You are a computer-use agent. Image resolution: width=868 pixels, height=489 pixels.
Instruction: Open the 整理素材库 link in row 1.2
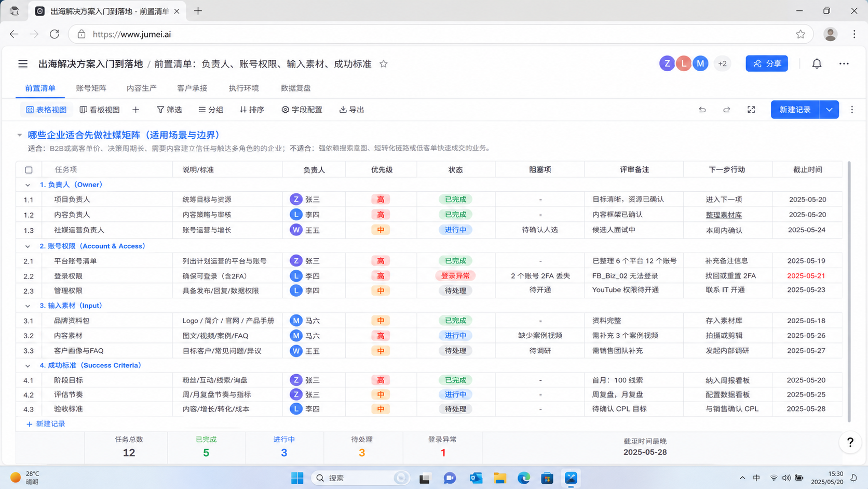[724, 215]
